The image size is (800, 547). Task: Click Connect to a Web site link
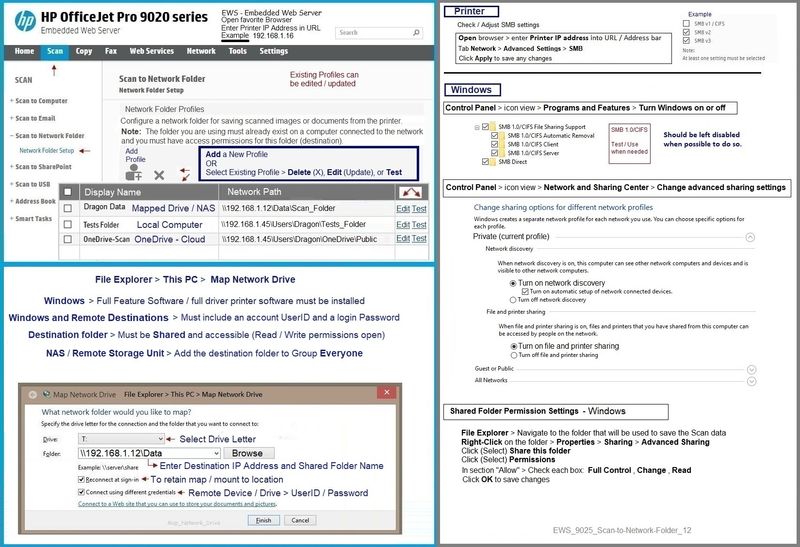tap(178, 504)
